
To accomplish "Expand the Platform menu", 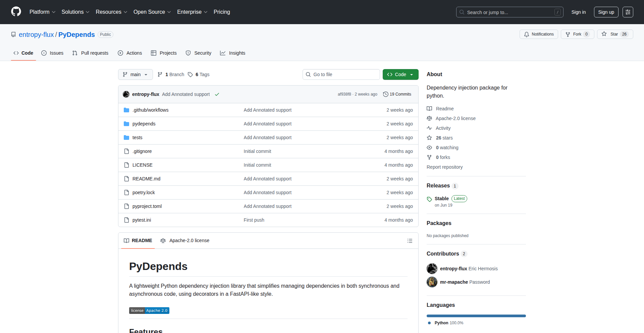I will [x=42, y=12].
